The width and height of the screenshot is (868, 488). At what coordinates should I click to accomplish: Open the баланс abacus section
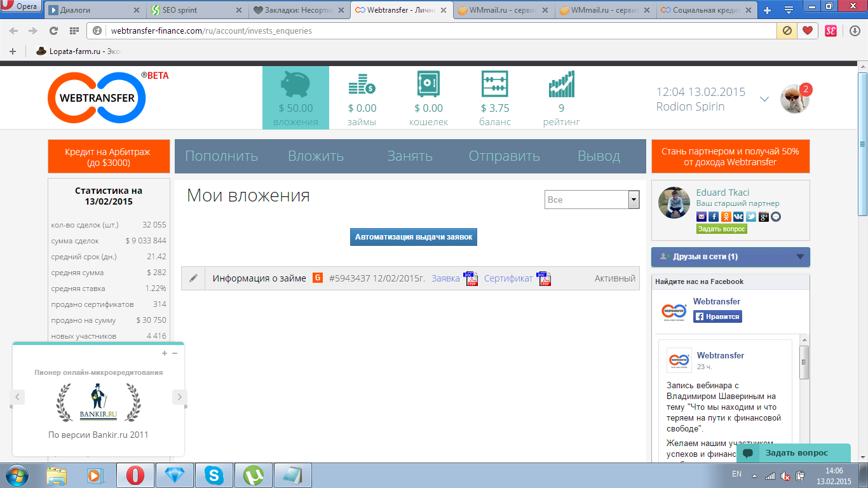(495, 97)
